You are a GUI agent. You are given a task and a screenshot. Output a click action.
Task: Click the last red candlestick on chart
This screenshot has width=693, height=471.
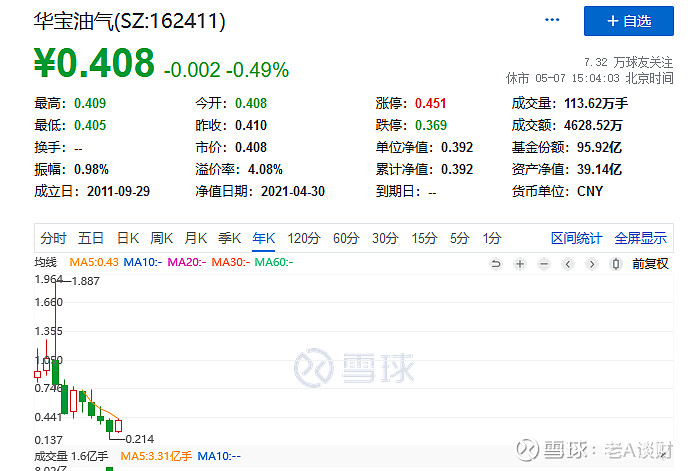coord(118,426)
